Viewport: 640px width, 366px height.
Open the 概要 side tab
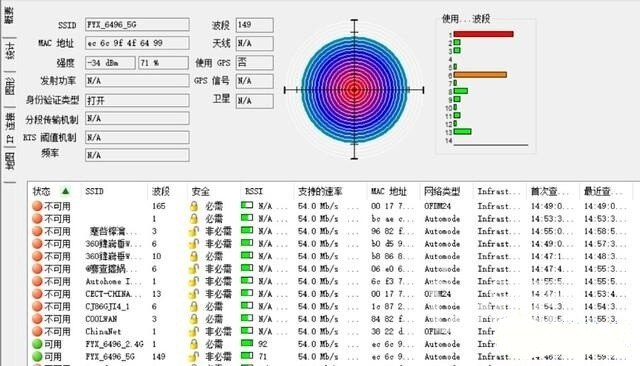pos(9,16)
